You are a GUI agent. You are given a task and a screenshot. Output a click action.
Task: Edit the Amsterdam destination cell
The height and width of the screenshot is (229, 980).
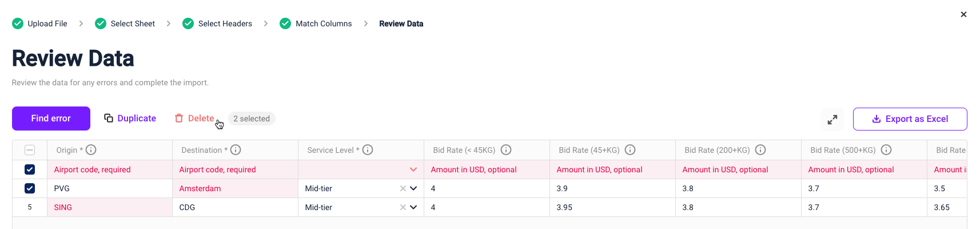click(x=235, y=188)
